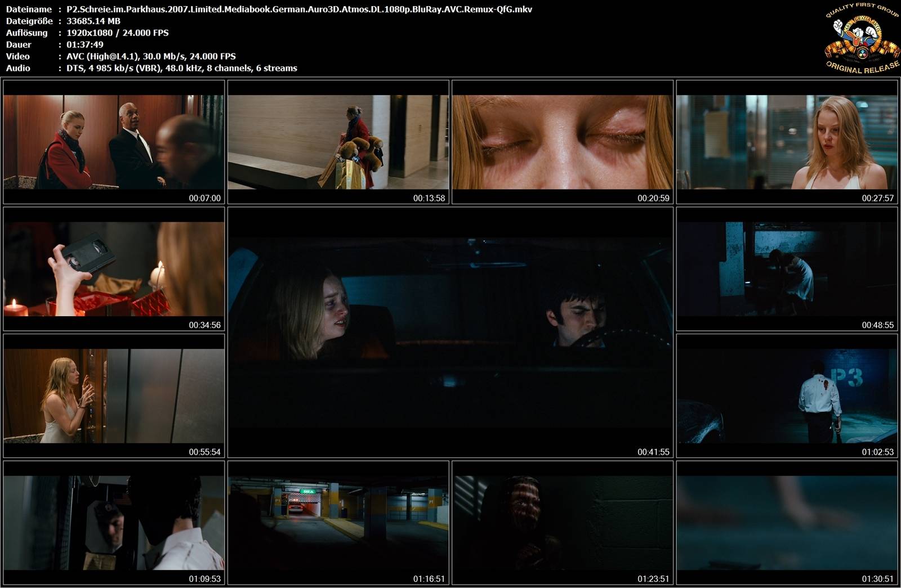Click the 'Dateiname' label
This screenshot has height=588, width=901.
coord(29,9)
